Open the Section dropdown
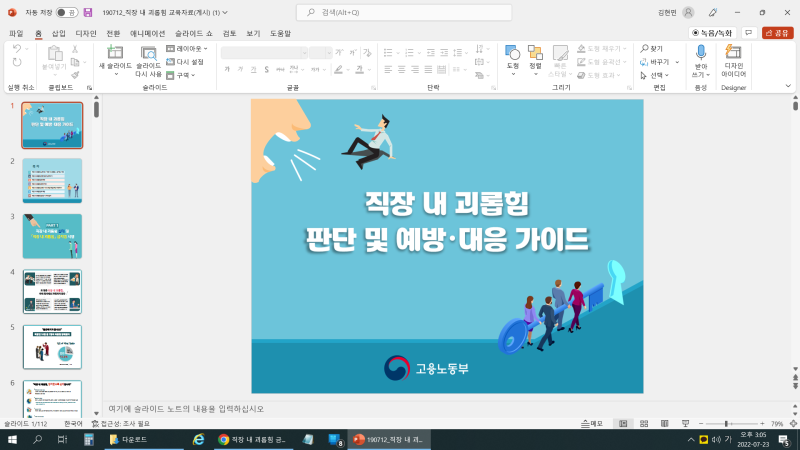Image resolution: width=800 pixels, height=450 pixels. 181,75
